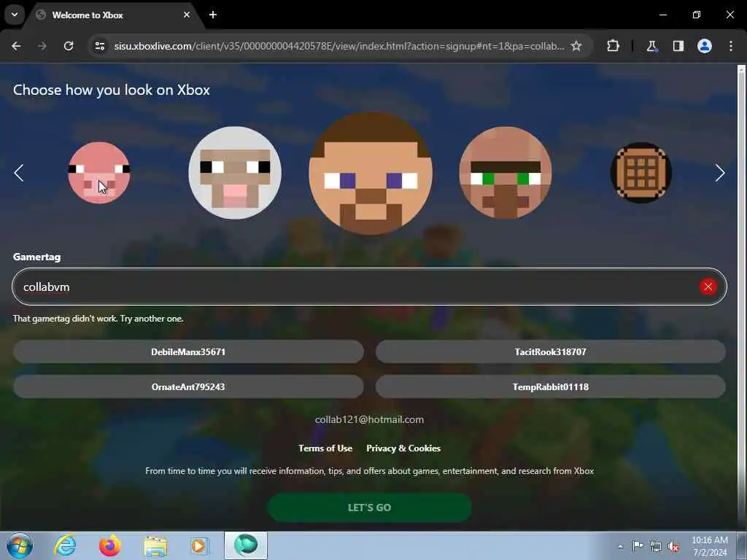Image resolution: width=747 pixels, height=560 pixels.
Task: Open the Action Center flag icon
Action: 638,545
